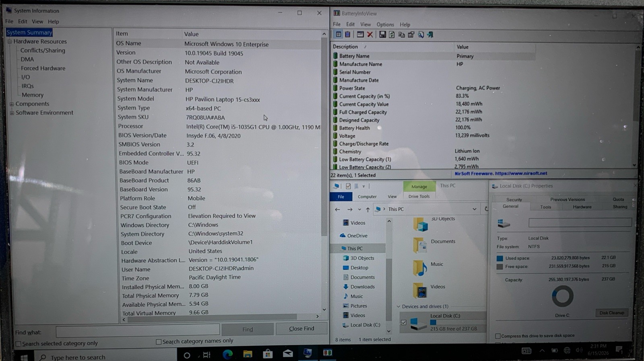Open the NirSoft Freeware website link
The width and height of the screenshot is (644, 361).
[501, 174]
